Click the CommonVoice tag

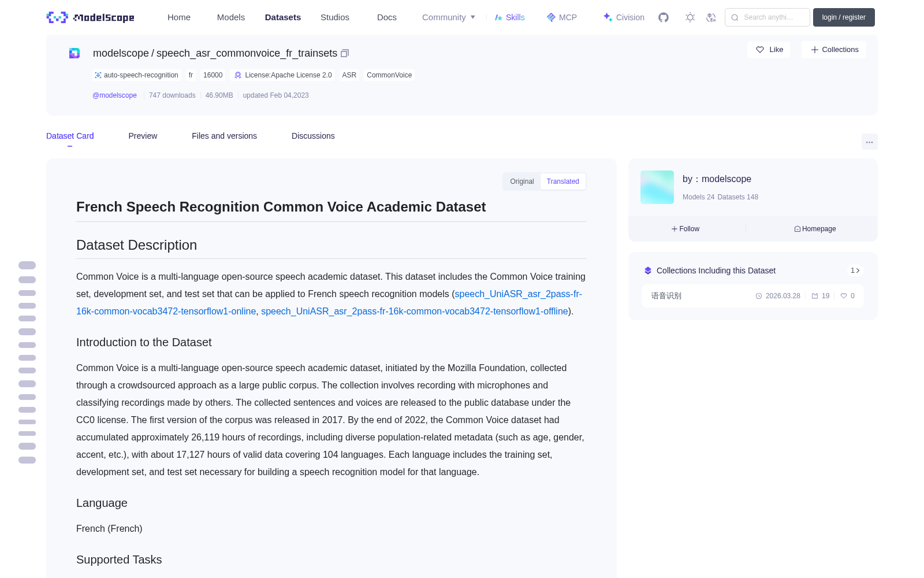[x=389, y=75]
